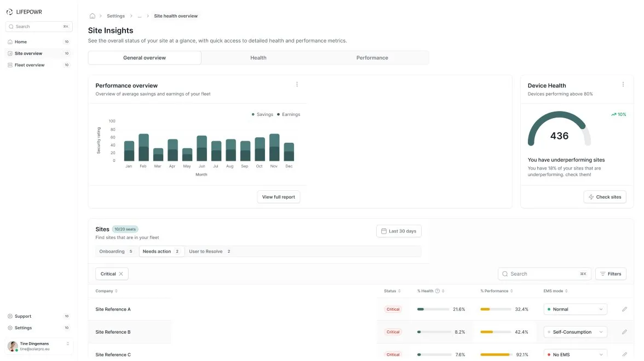
Task: Click the Site overview sidebar icon
Action: (x=10, y=54)
